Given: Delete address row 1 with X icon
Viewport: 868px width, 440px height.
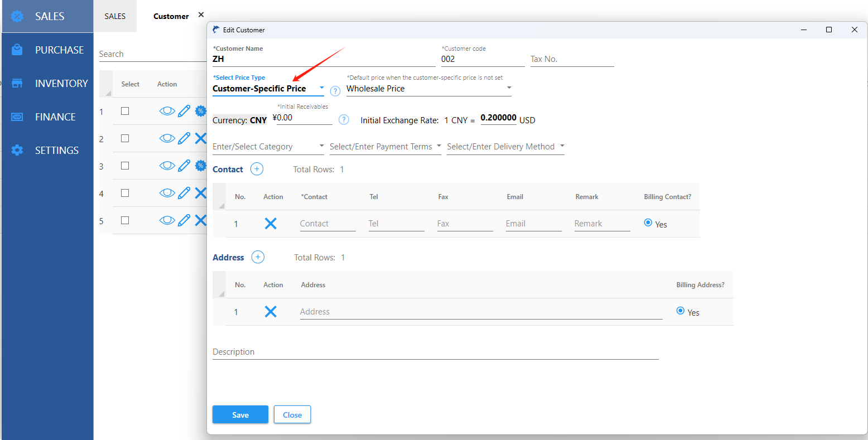Looking at the screenshot, I should tap(271, 312).
